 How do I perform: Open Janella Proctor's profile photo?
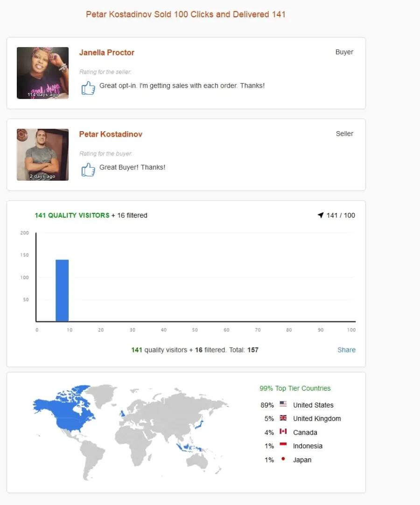click(x=42, y=73)
